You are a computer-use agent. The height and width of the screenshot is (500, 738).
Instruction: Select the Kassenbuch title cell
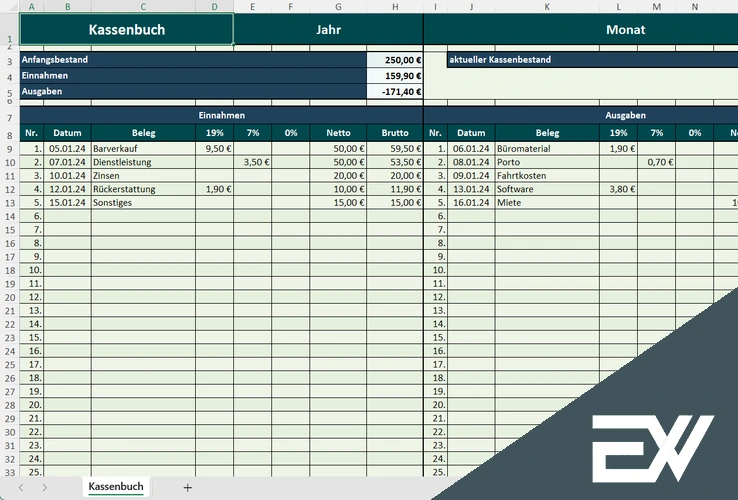click(x=127, y=29)
